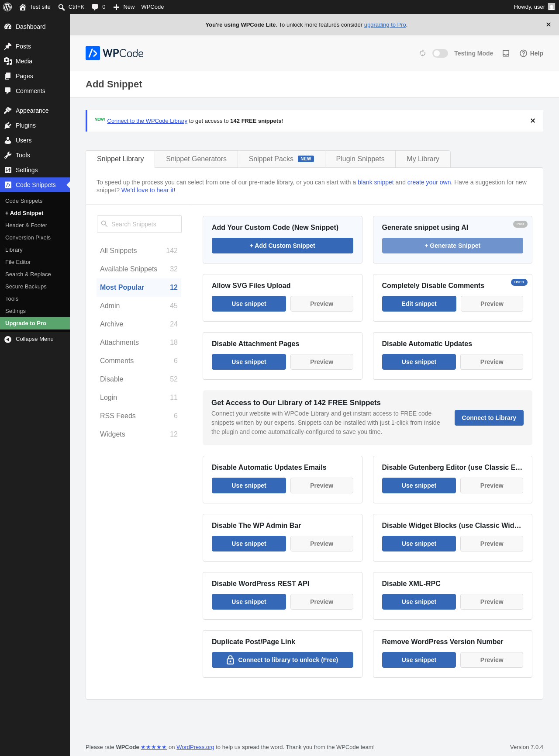Open Users menu in sidebar

point(35,140)
